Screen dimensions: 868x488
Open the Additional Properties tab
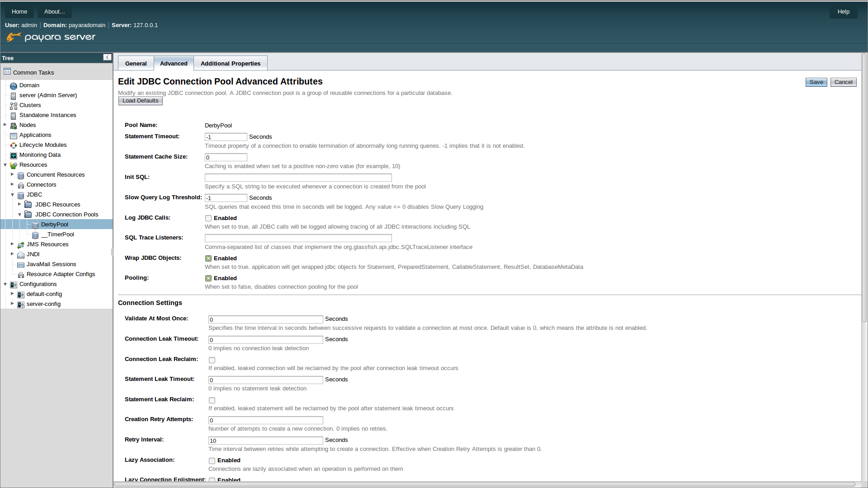(x=230, y=63)
